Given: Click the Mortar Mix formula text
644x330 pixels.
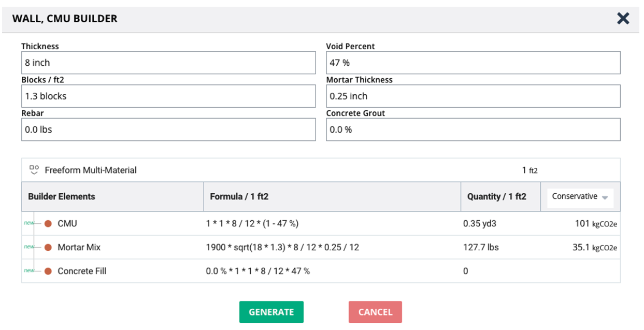Looking at the screenshot, I should coord(282,248).
